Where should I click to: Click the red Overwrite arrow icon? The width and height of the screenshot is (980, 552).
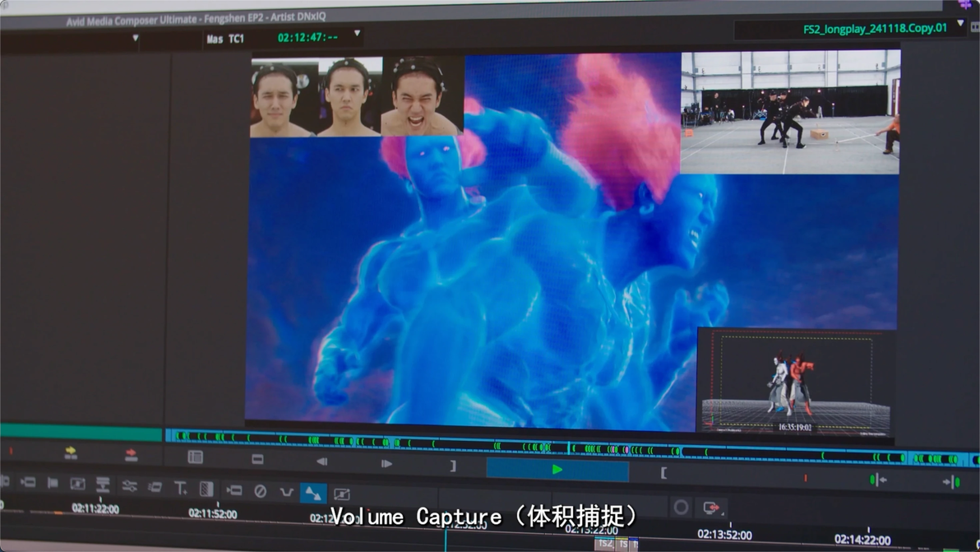pyautogui.click(x=131, y=454)
